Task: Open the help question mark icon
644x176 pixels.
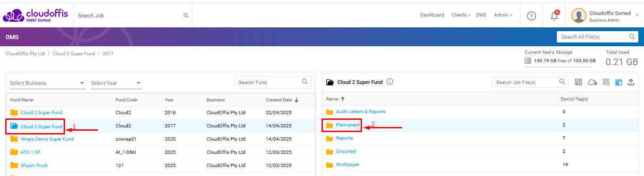Action: coord(531,16)
